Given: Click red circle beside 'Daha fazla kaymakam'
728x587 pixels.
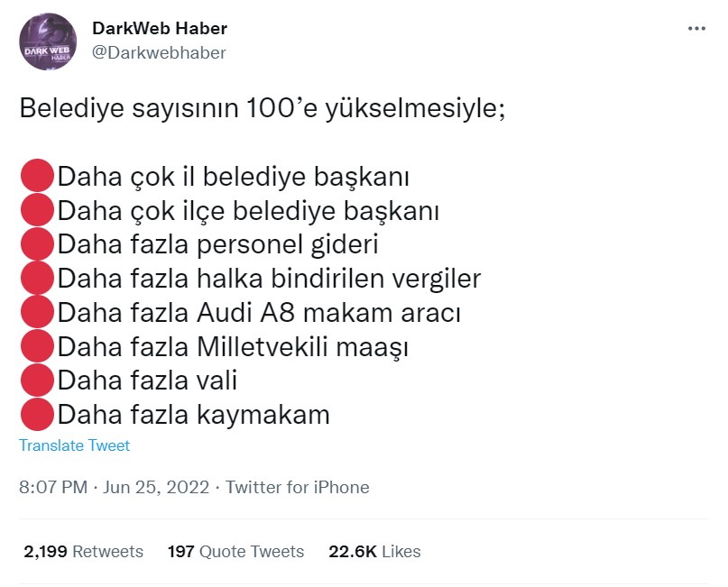Looking at the screenshot, I should [37, 415].
